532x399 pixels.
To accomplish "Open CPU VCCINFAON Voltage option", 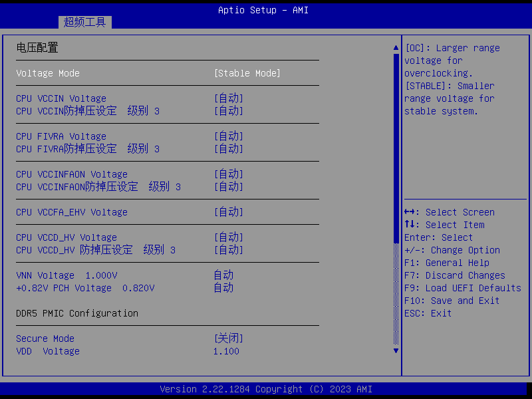I will (x=228, y=174).
